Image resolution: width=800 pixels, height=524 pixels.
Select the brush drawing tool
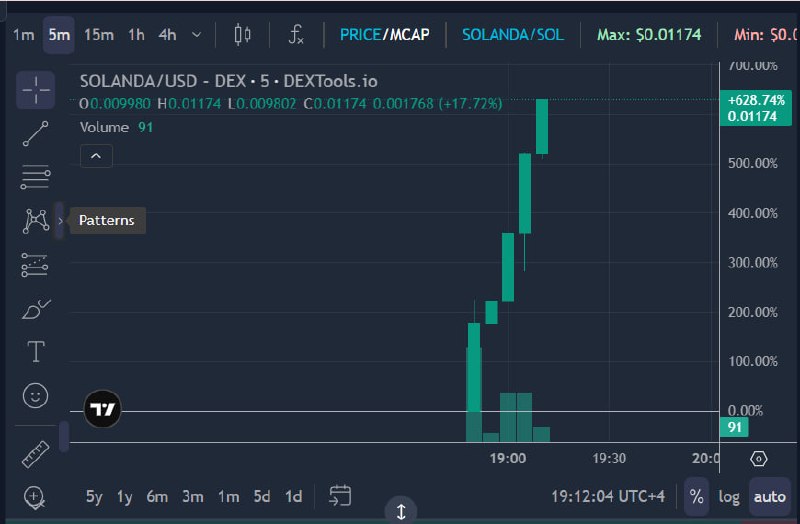pos(36,309)
